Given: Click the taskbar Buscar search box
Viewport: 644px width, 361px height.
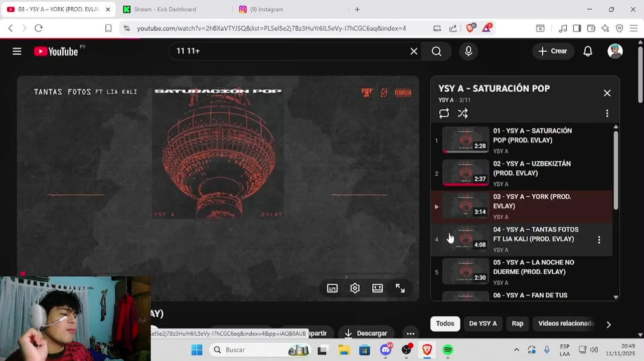Looking at the screenshot, I should (260, 350).
